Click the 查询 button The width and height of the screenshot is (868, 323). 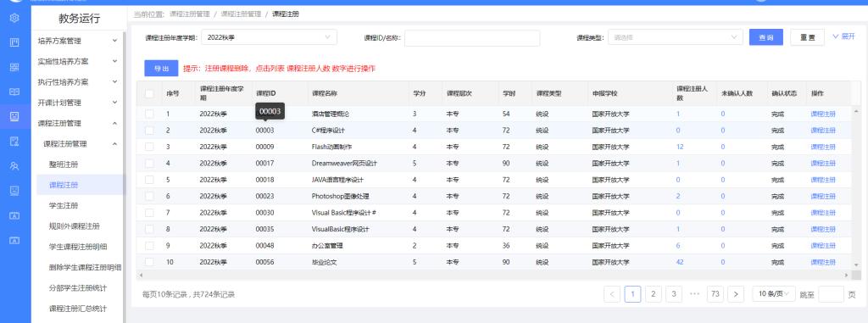(x=765, y=37)
